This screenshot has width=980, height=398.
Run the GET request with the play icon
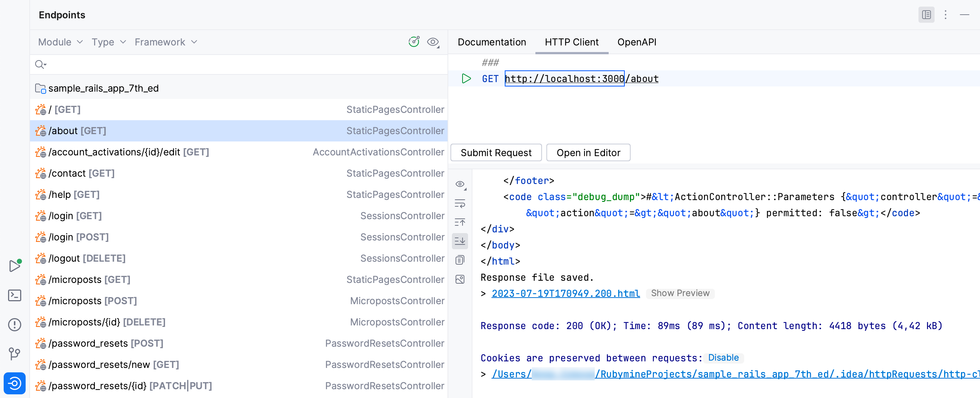click(x=466, y=79)
